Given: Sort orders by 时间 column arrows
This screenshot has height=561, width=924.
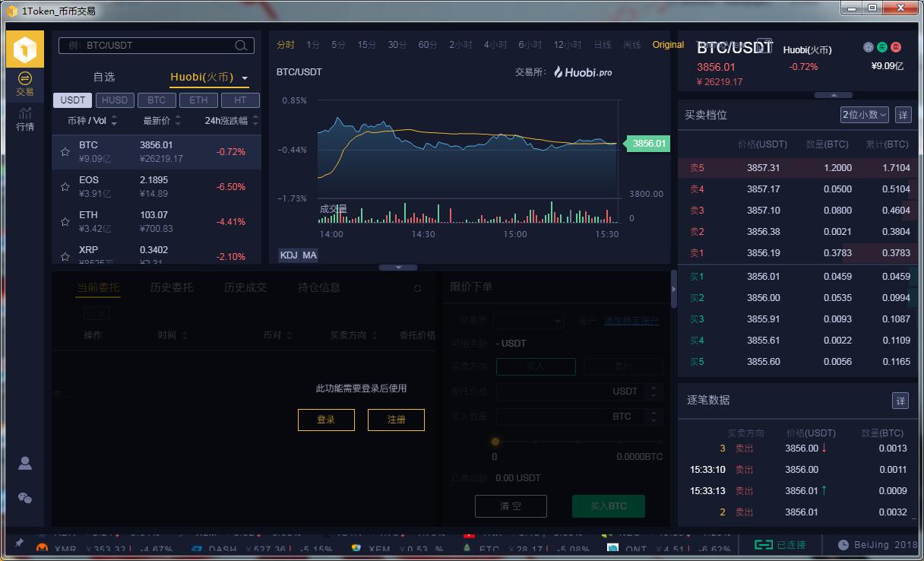Looking at the screenshot, I should [185, 335].
